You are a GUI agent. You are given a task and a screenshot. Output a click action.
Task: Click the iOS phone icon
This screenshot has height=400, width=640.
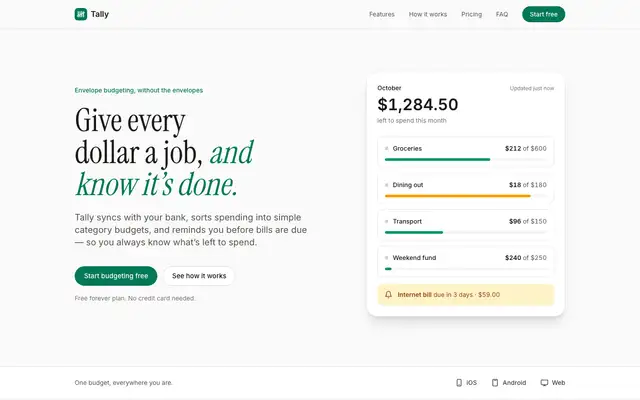(x=459, y=382)
